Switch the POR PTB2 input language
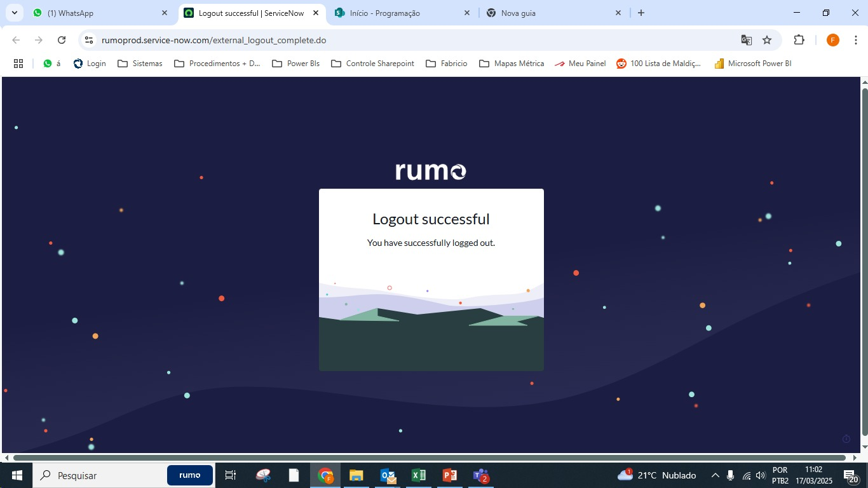This screenshot has width=868, height=488. click(780, 475)
